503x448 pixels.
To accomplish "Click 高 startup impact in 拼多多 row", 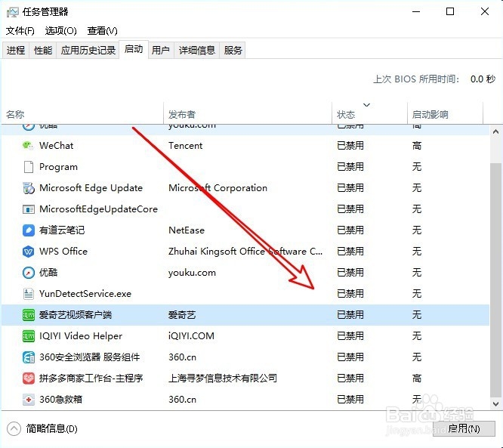I will tap(417, 378).
